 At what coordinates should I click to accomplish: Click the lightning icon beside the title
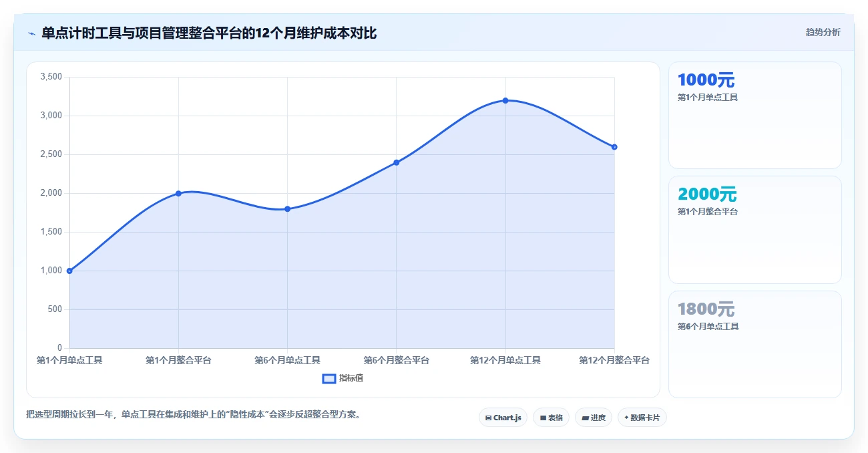tap(31, 33)
